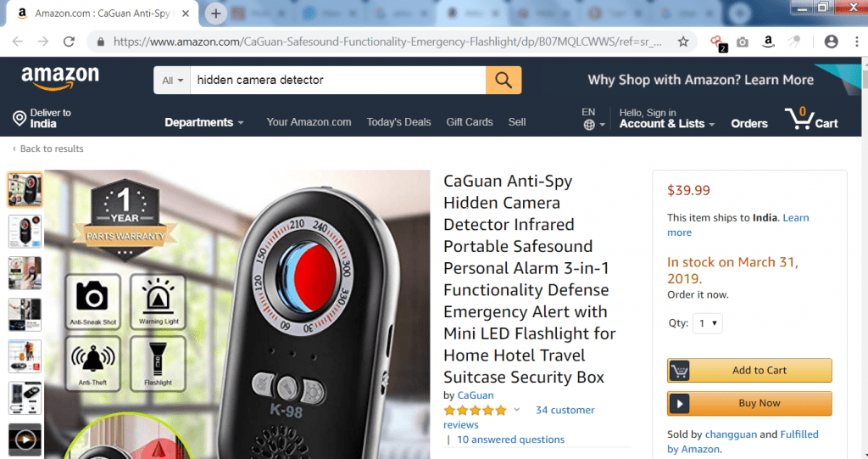Click the hidden camera detector search field
This screenshot has width=868, height=459.
tap(337, 81)
